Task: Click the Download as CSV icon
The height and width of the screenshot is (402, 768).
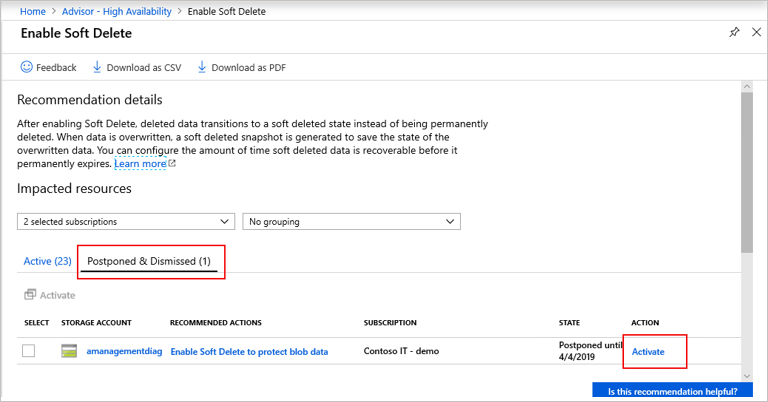Action: pyautogui.click(x=97, y=68)
